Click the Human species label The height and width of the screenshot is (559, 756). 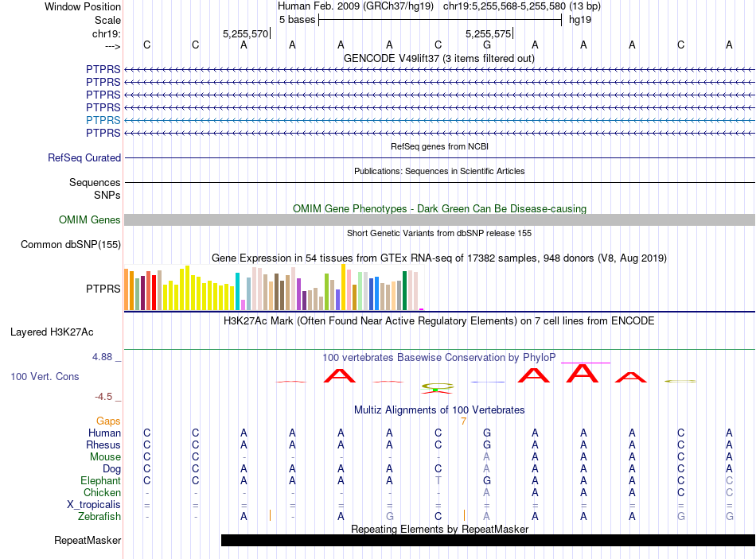click(x=104, y=433)
